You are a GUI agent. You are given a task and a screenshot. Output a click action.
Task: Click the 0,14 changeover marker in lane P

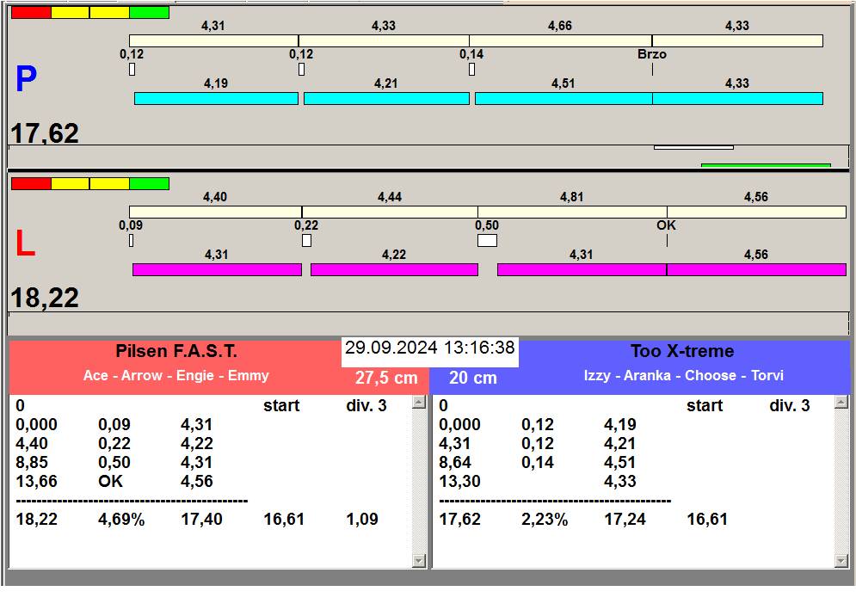471,70
